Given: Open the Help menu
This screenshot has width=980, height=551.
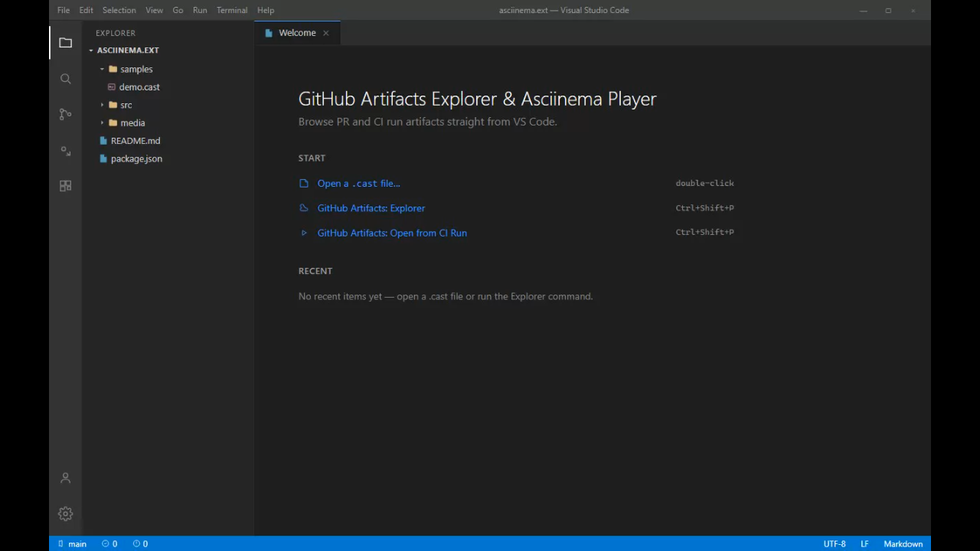Looking at the screenshot, I should [266, 10].
